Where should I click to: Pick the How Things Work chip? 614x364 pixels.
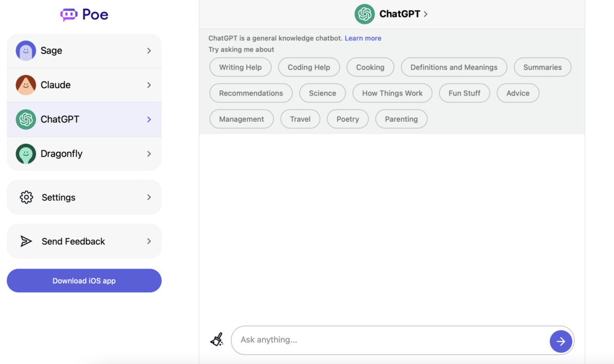point(392,93)
